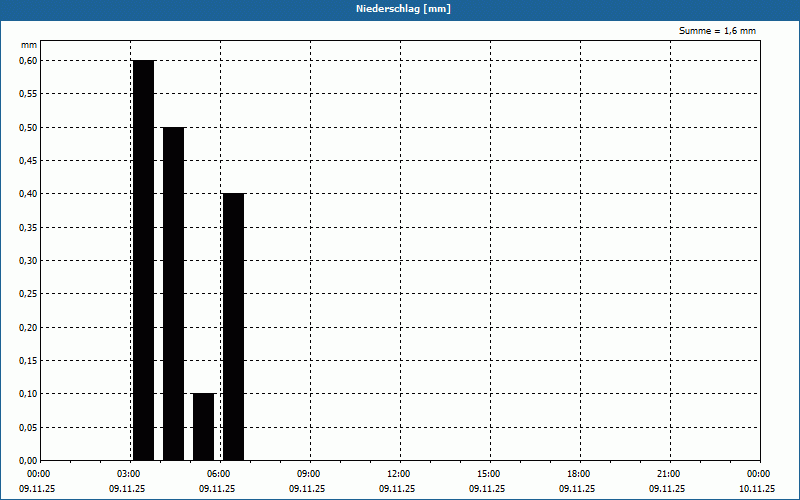Click the 15:00 time axis label
The width and height of the screenshot is (800, 500).
coord(488,473)
